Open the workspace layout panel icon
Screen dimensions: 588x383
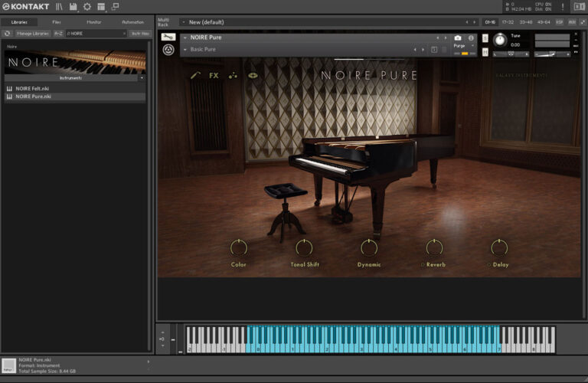[x=101, y=6]
